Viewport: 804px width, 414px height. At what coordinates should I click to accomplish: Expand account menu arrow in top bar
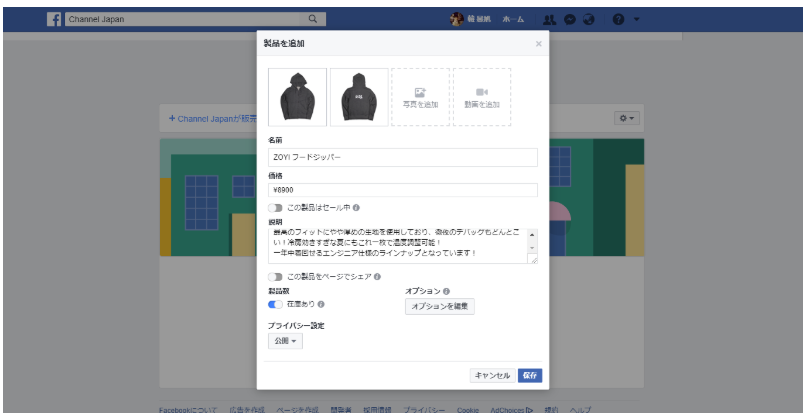(637, 19)
